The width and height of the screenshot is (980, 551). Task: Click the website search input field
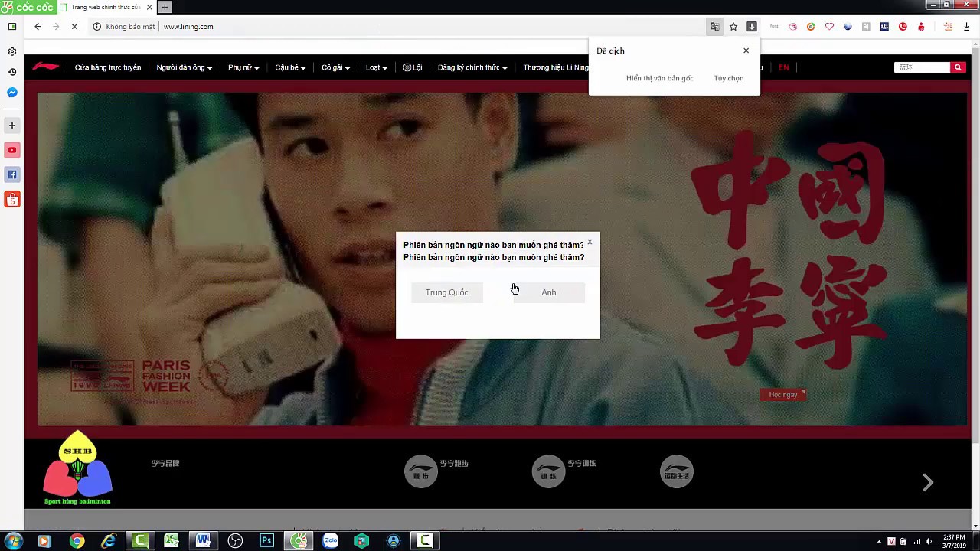click(922, 67)
